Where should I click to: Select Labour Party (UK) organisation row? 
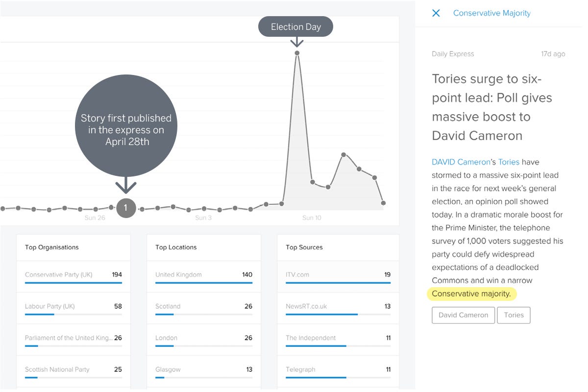point(73,309)
